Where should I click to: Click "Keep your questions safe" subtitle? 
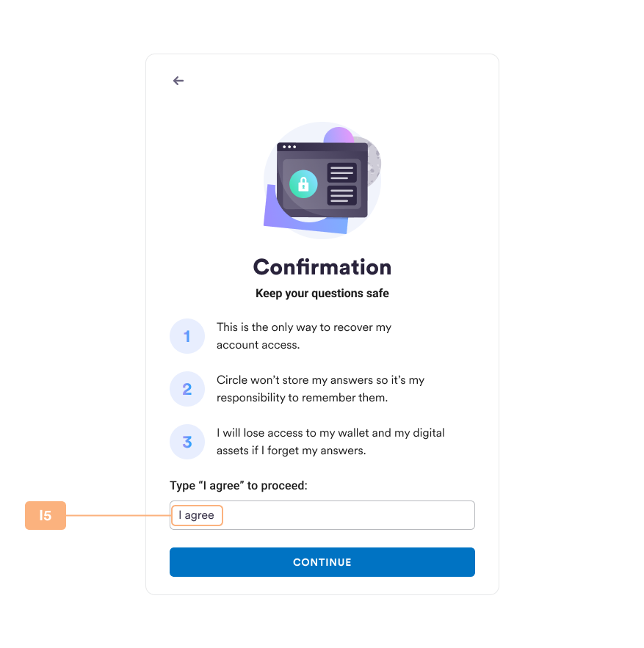click(322, 294)
